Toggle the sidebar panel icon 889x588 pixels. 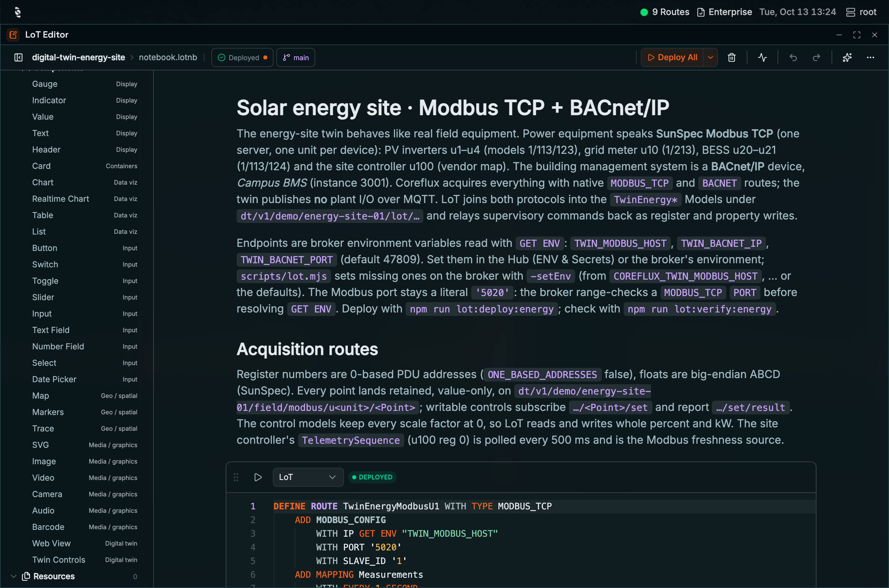pyautogui.click(x=18, y=57)
